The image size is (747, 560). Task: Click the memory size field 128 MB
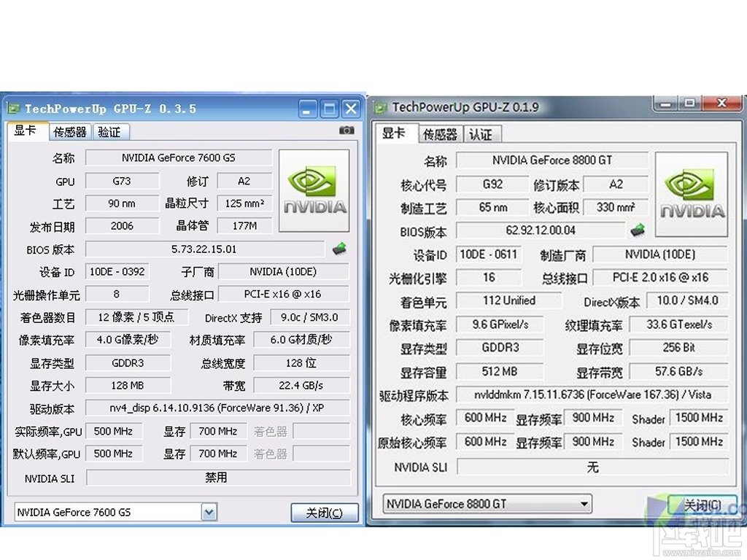[128, 385]
